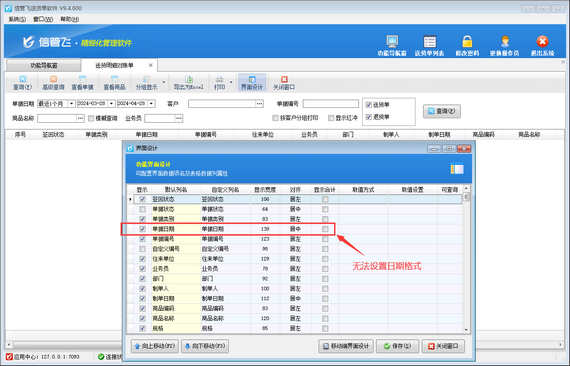Click the 导出为Excel toolbar icon
The width and height of the screenshot is (570, 366).
point(189,79)
